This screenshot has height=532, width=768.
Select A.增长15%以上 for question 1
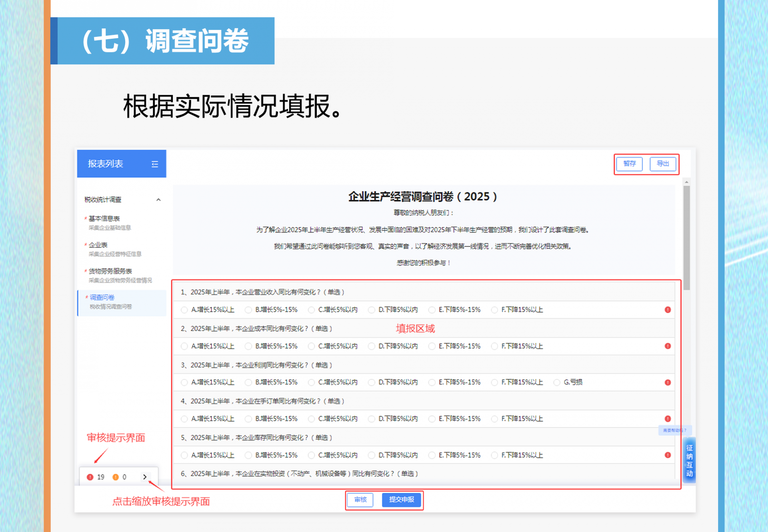[184, 310]
